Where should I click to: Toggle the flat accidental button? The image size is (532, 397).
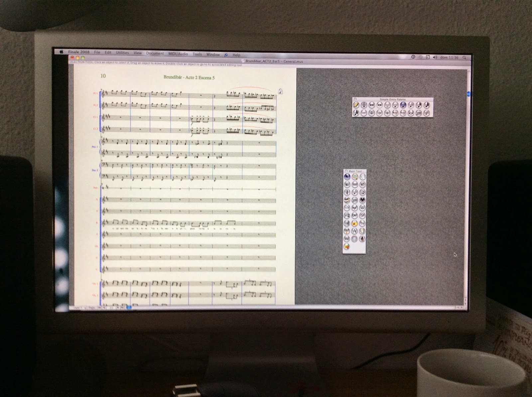coord(379,113)
